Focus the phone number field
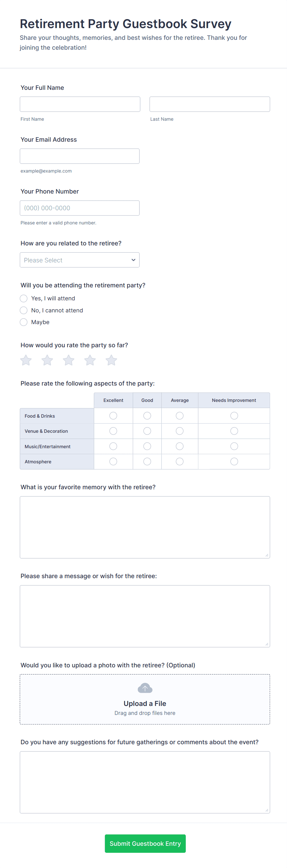This screenshot has width=287, height=868. tap(80, 208)
